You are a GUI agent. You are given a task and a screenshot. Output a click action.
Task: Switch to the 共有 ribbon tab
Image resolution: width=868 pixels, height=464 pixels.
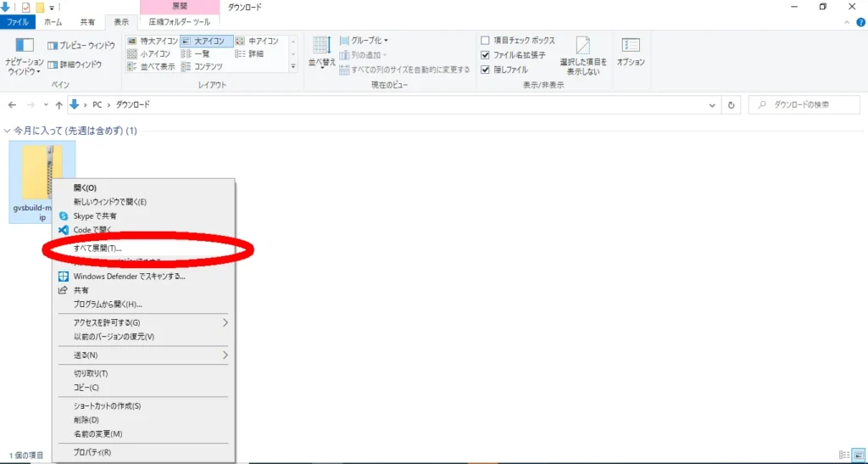[87, 22]
